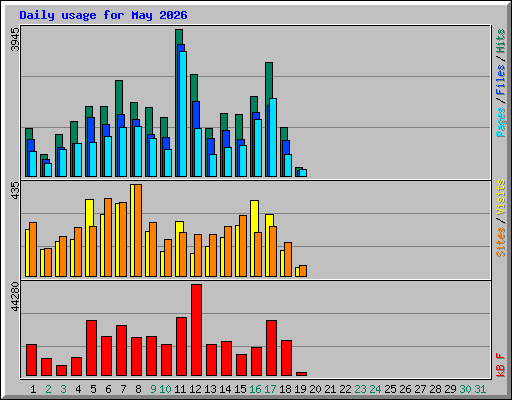This screenshot has height=400, width=512.
Task: Click the 'Daily usage for May 2026' title
Action: point(103,16)
